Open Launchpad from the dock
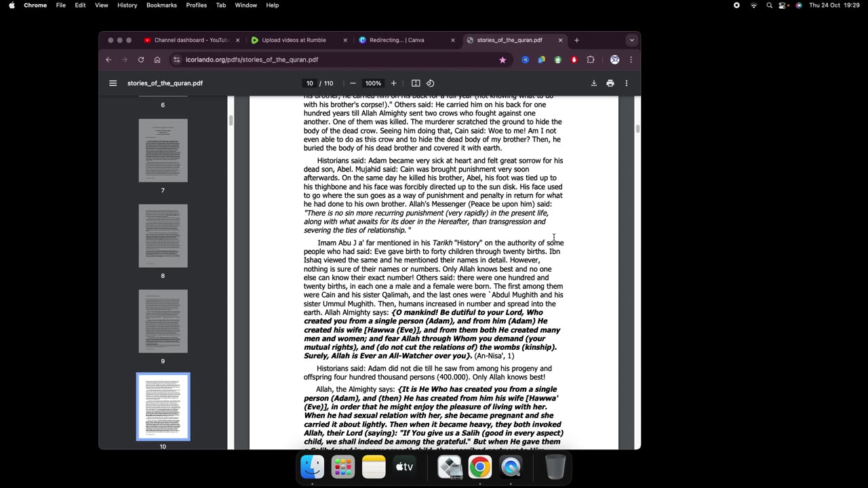The width and height of the screenshot is (868, 488). pyautogui.click(x=343, y=466)
